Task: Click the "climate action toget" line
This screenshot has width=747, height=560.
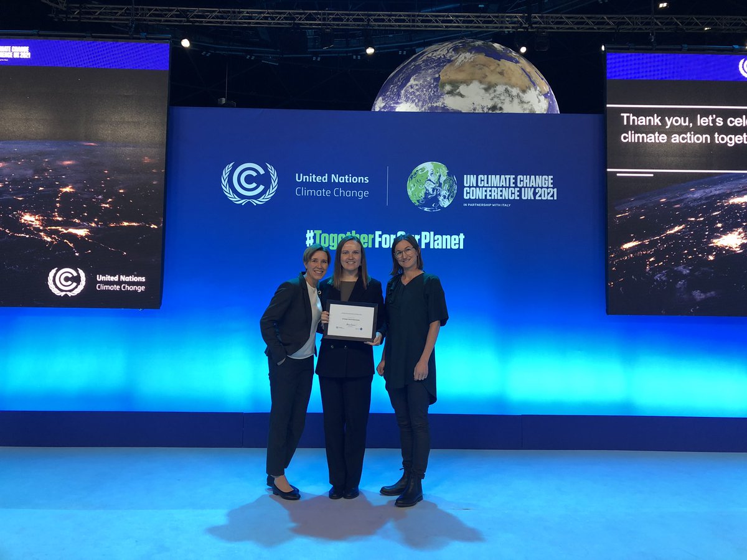Action: (683, 137)
